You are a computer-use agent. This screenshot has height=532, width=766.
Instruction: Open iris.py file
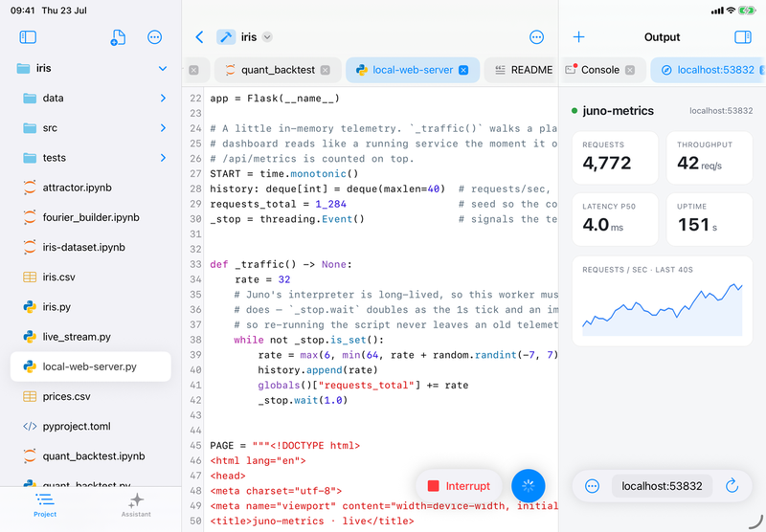90,306
